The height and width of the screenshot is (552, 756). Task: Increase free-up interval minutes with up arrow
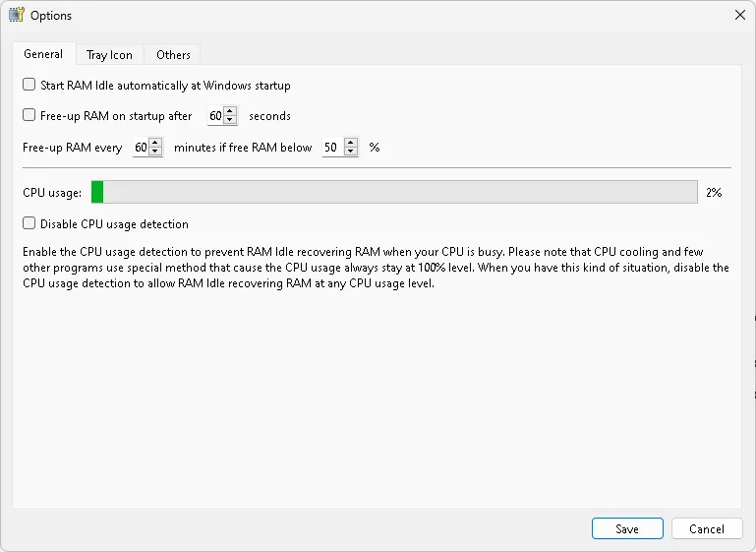click(x=154, y=144)
